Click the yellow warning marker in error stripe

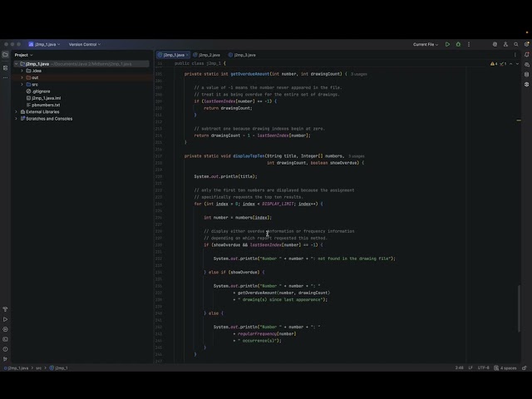pos(519,120)
